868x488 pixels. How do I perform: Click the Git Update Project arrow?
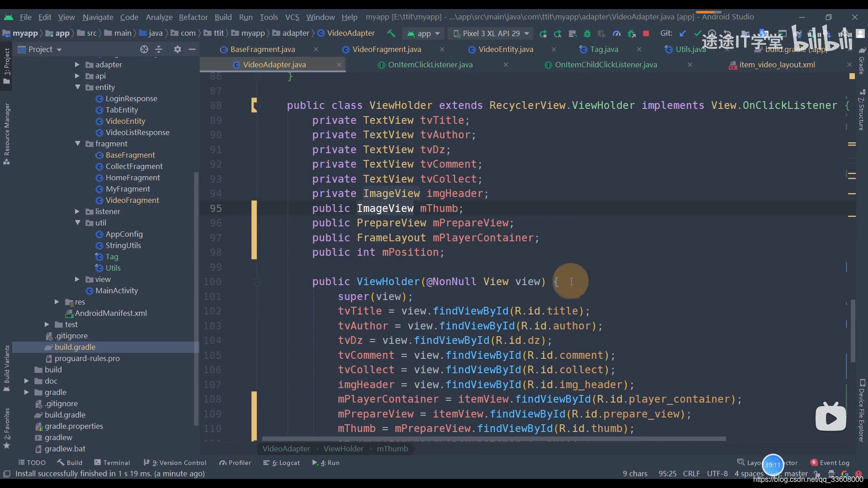(683, 33)
